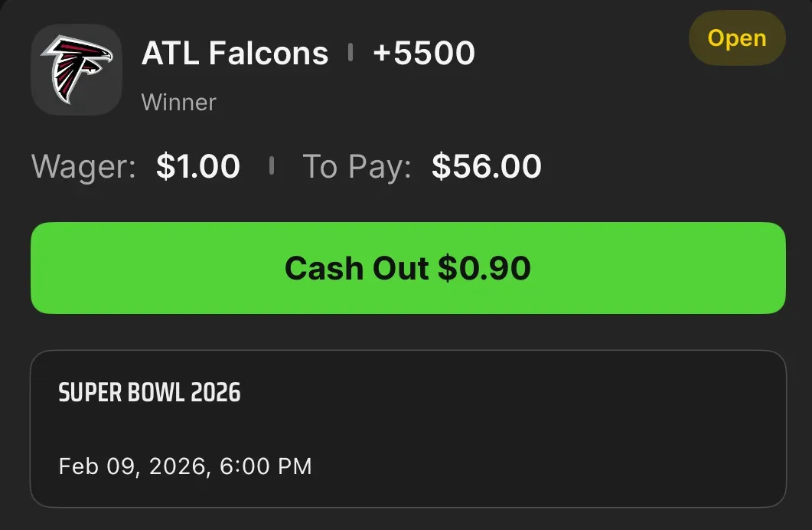The height and width of the screenshot is (530, 812).
Task: Click the separator between team name and odds
Action: pos(351,53)
